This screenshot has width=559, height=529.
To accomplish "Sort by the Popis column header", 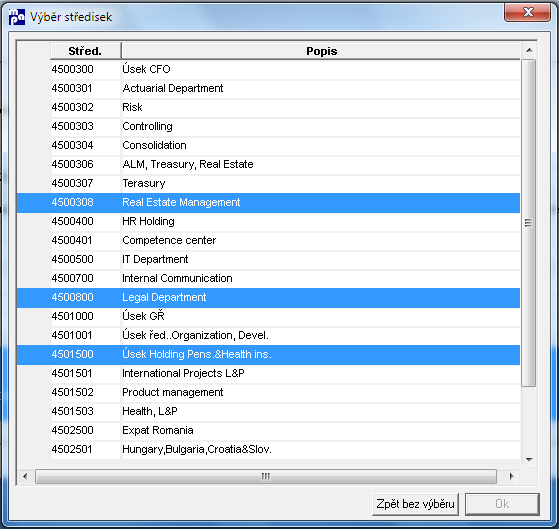I will click(x=321, y=51).
